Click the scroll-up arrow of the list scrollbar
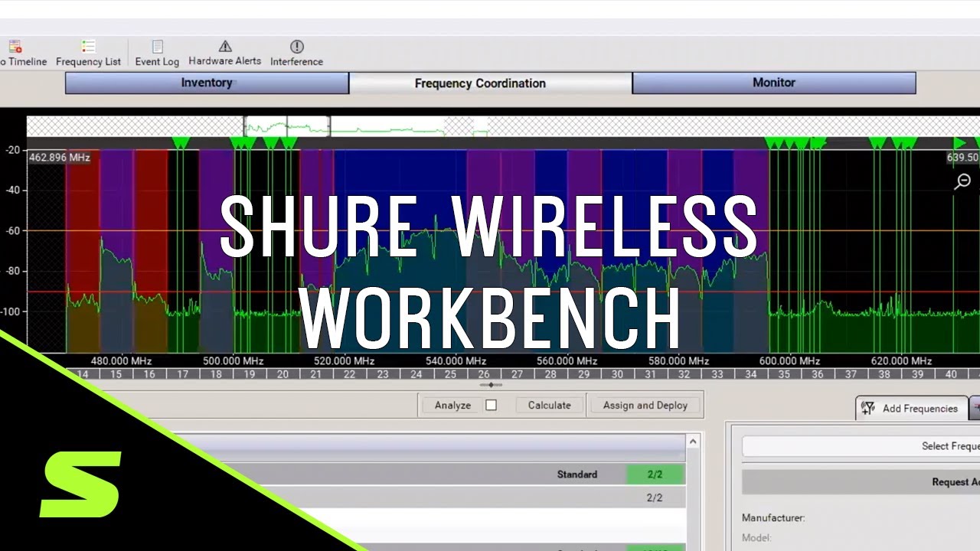 [693, 442]
